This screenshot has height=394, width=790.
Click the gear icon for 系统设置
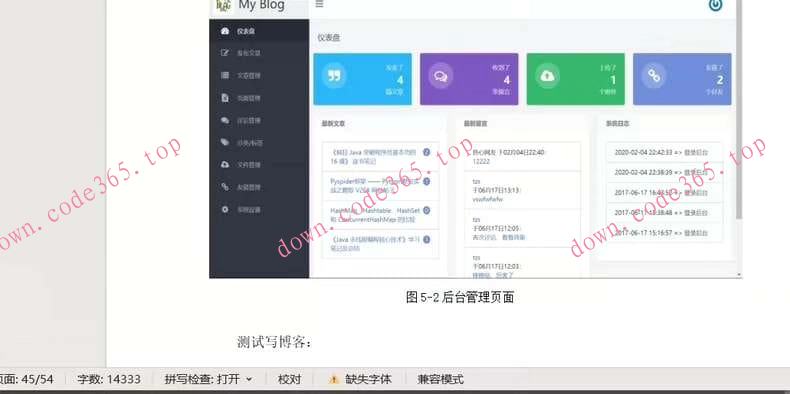pos(225,209)
